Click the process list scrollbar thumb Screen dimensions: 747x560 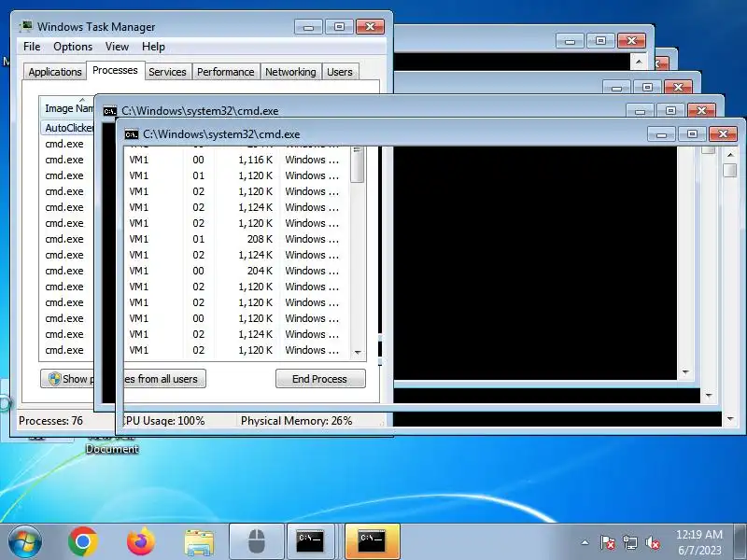pos(358,166)
